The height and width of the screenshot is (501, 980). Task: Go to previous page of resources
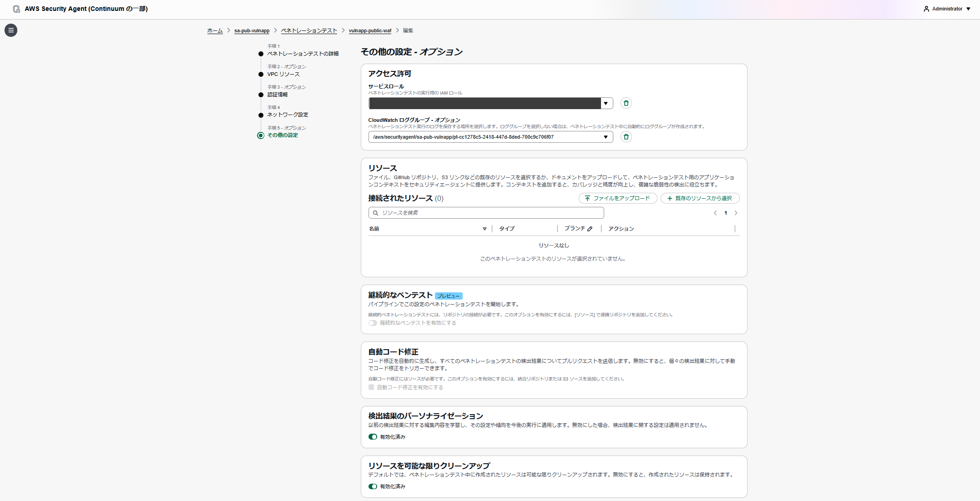click(x=715, y=213)
